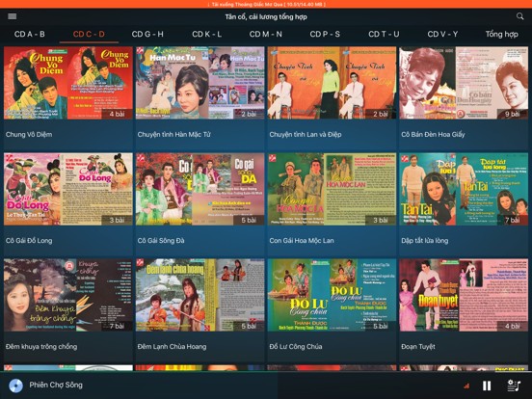Open Con Gái Hoa Mộc Lan cover

332,189
